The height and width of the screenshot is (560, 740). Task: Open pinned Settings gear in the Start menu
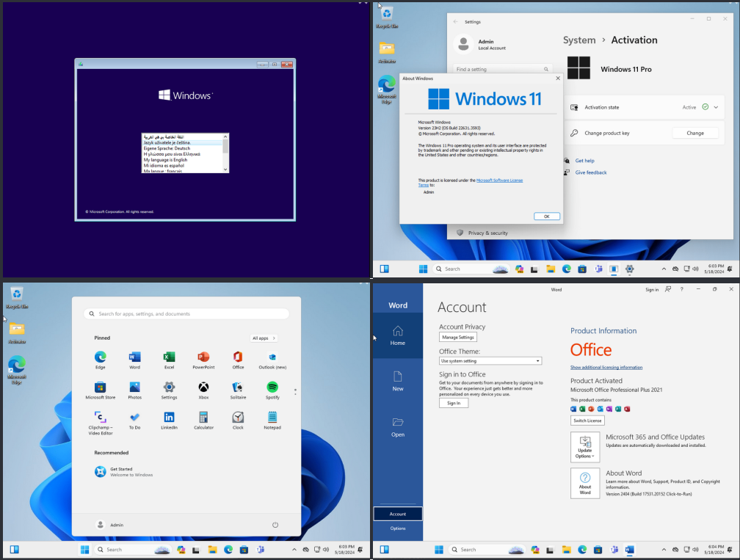[169, 390]
